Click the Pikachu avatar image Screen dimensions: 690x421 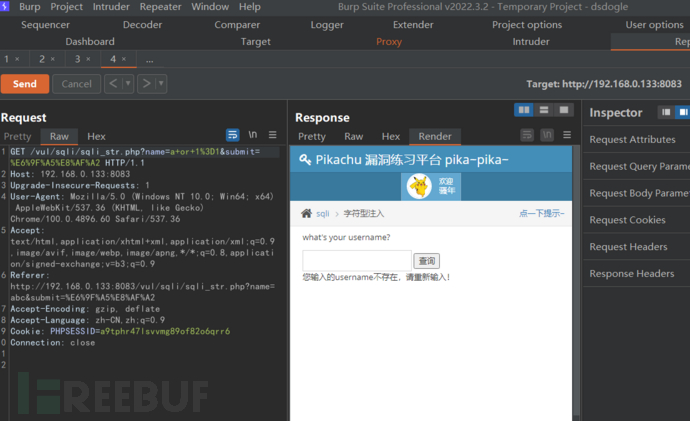pos(419,187)
